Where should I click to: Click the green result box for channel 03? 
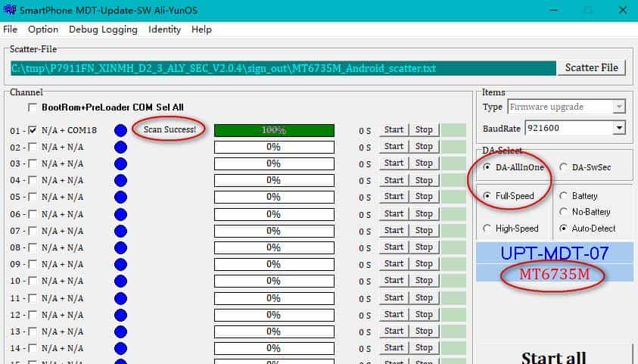pyautogui.click(x=454, y=163)
